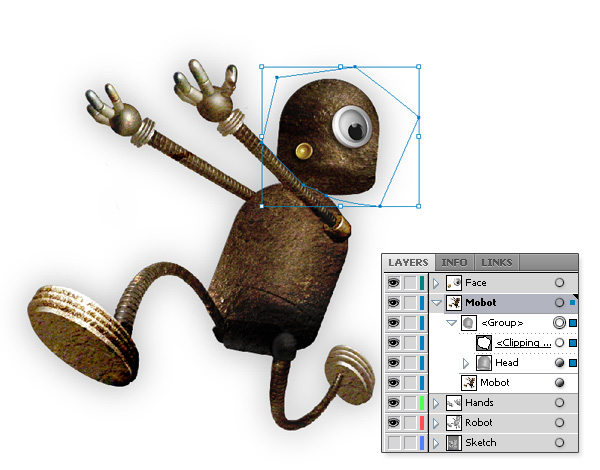Click the Hands layer thumbnail
This screenshot has width=600, height=470.
[x=454, y=403]
